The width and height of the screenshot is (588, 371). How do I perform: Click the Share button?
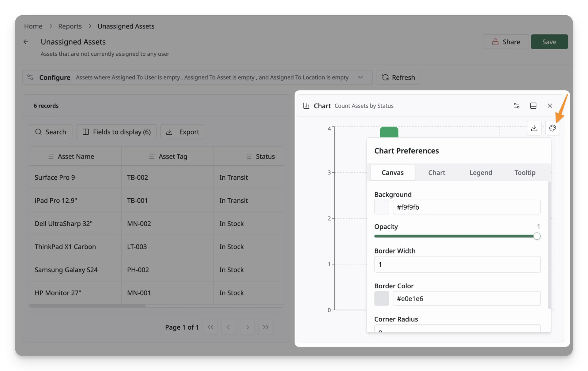click(x=506, y=42)
